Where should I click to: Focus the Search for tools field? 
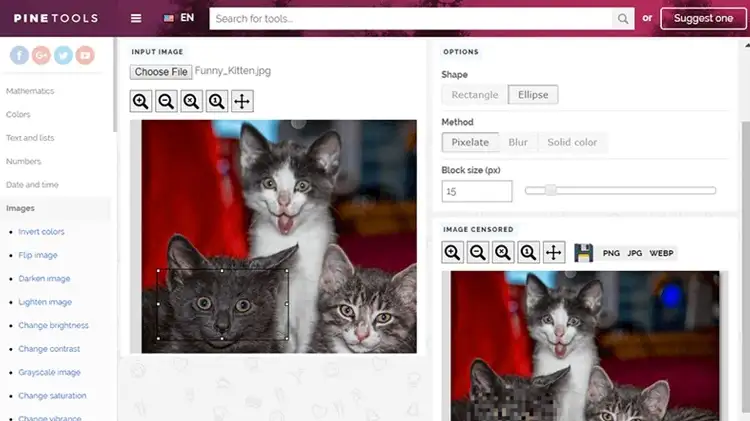pos(410,19)
